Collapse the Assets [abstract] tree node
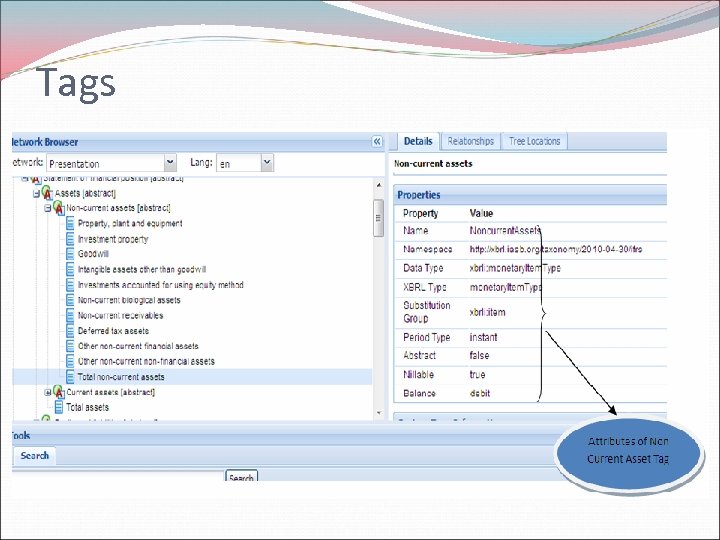This screenshot has width=720, height=540. (36, 194)
